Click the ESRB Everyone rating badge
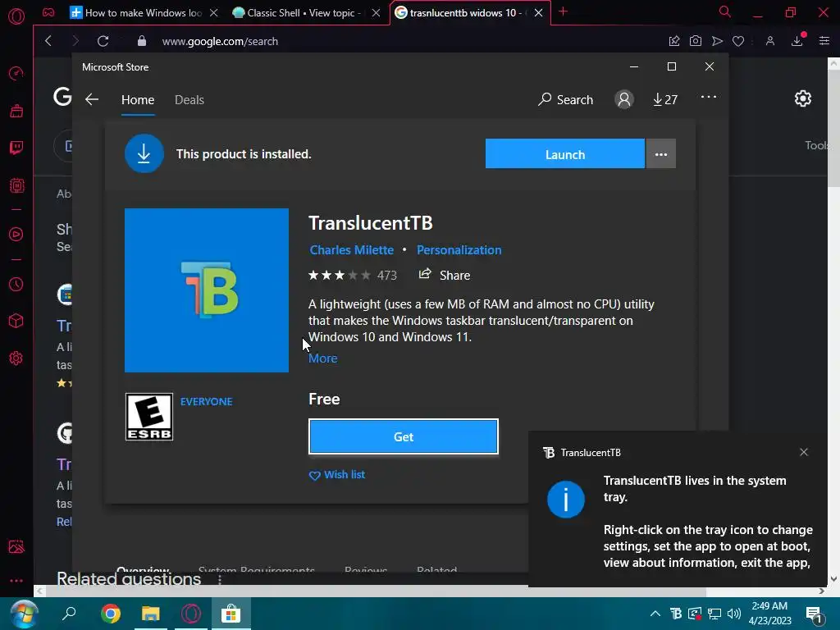The image size is (840, 630). pyautogui.click(x=149, y=417)
